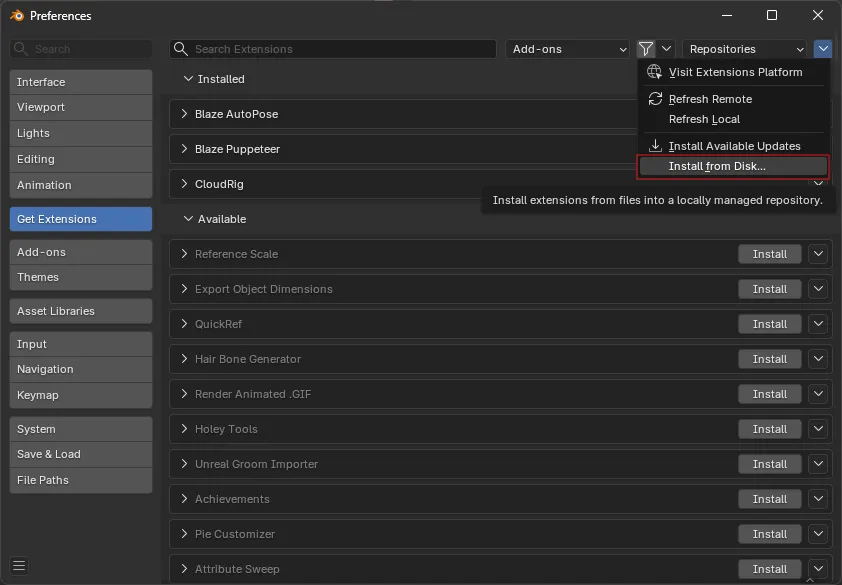Expand Render Animated .GIF entry
842x585 pixels.
[184, 394]
